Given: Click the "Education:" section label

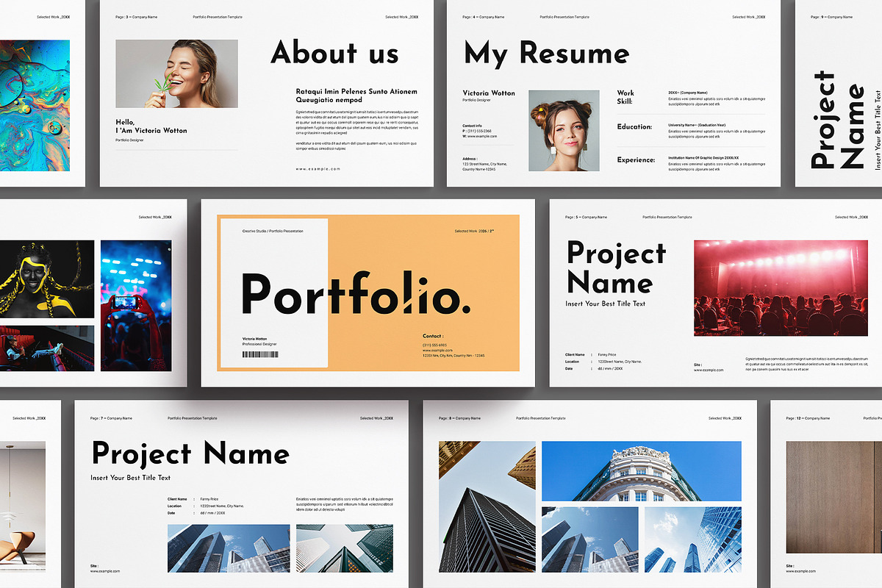Looking at the screenshot, I should pos(635,127).
